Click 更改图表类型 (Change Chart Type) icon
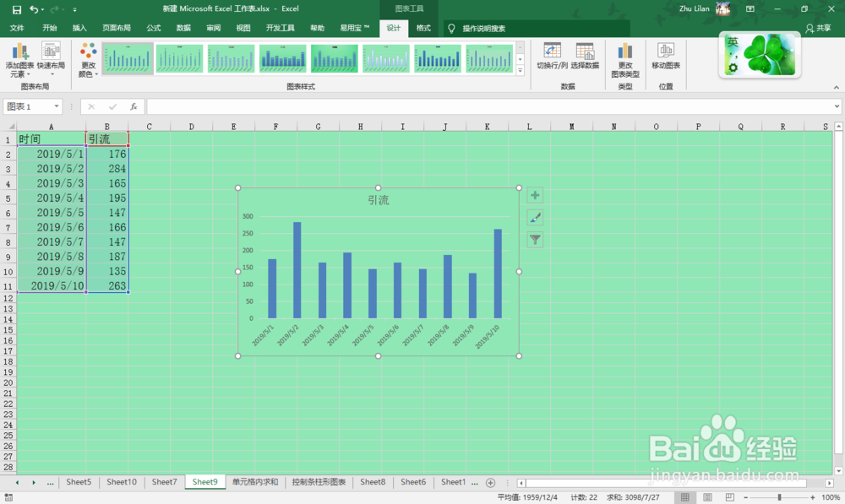 tap(625, 60)
